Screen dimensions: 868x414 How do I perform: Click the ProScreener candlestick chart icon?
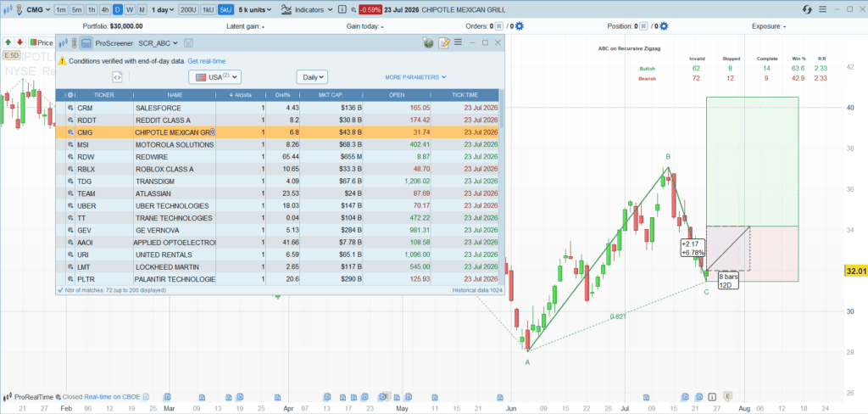pos(63,42)
